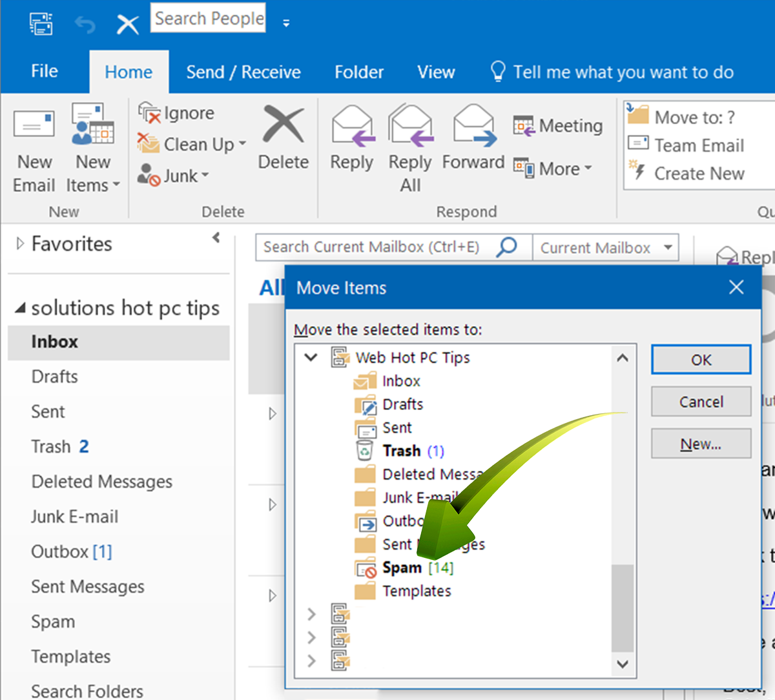Expand the third collapsed account in dialog

coord(311,661)
